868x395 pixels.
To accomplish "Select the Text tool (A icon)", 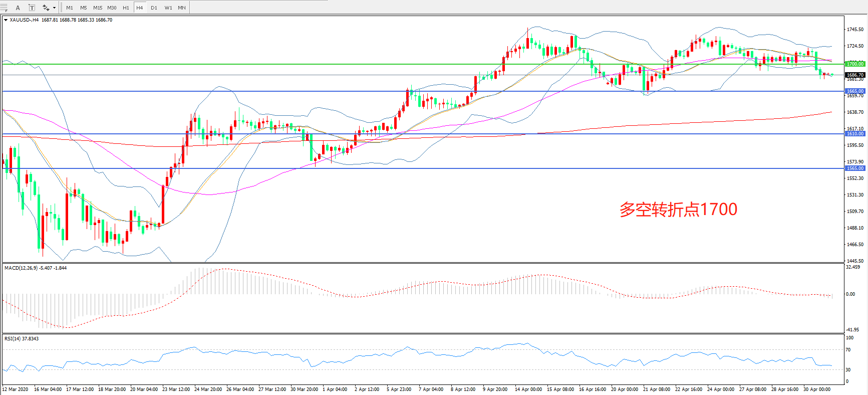I will [x=18, y=8].
